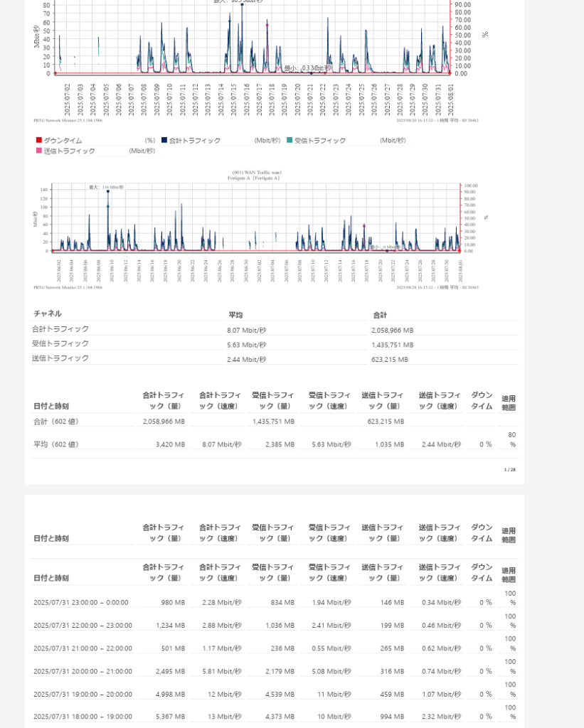Select the 2,495 MB cell
The image size is (584, 728).
(170, 671)
